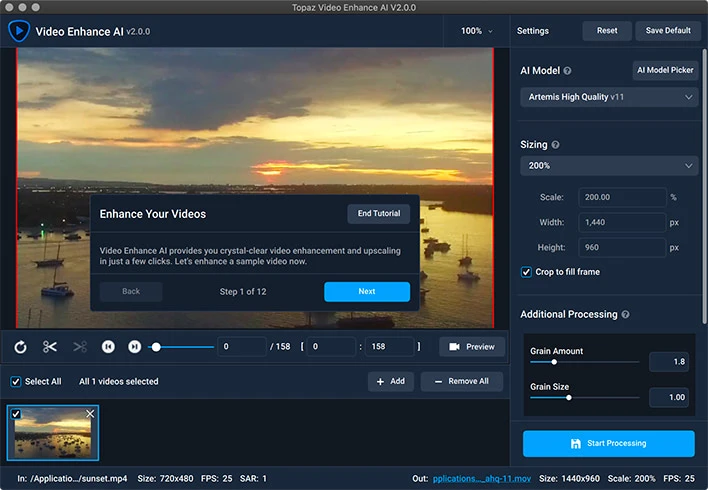Click Next in the tutorial dialog
Viewport: 708px width, 490px height.
366,291
